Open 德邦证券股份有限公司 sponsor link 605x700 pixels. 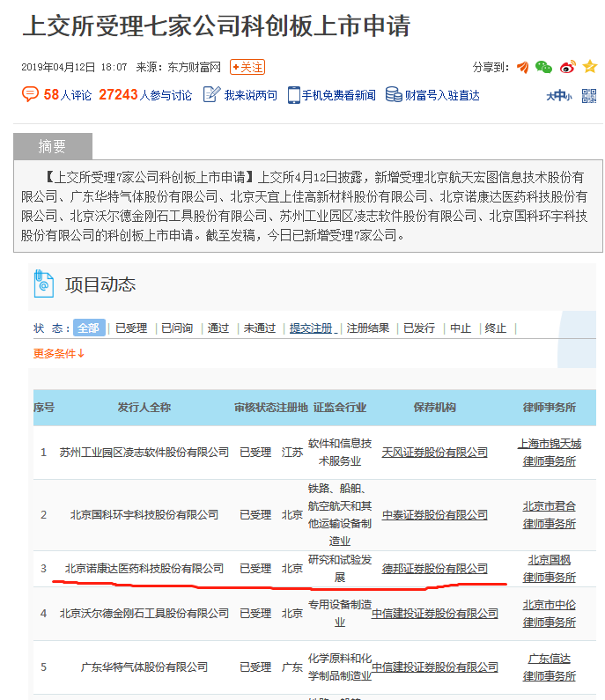tap(434, 568)
